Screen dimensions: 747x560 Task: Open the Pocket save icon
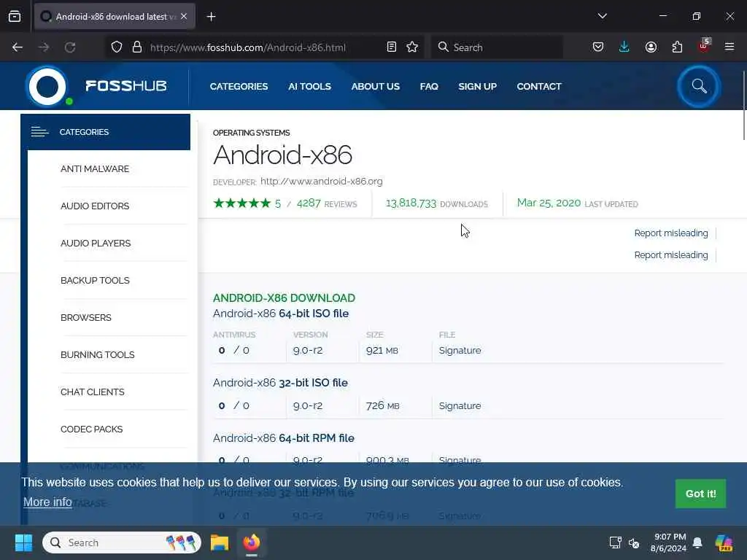click(x=598, y=47)
